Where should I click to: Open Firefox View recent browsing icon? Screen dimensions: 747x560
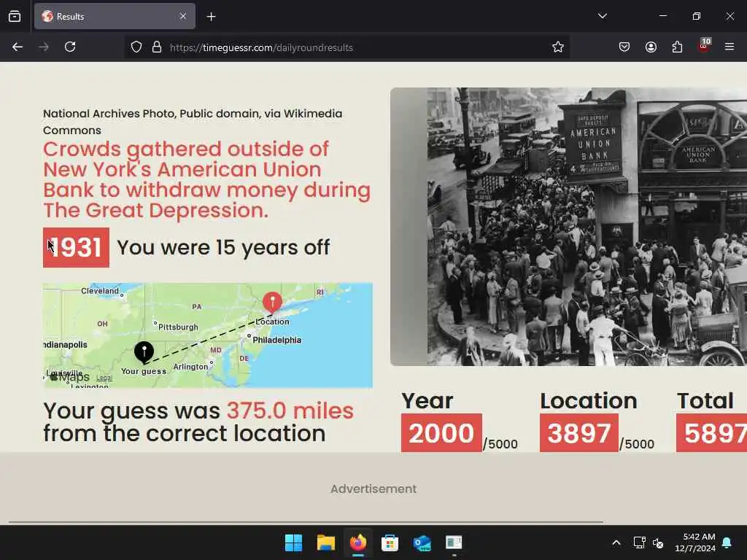tap(15, 16)
